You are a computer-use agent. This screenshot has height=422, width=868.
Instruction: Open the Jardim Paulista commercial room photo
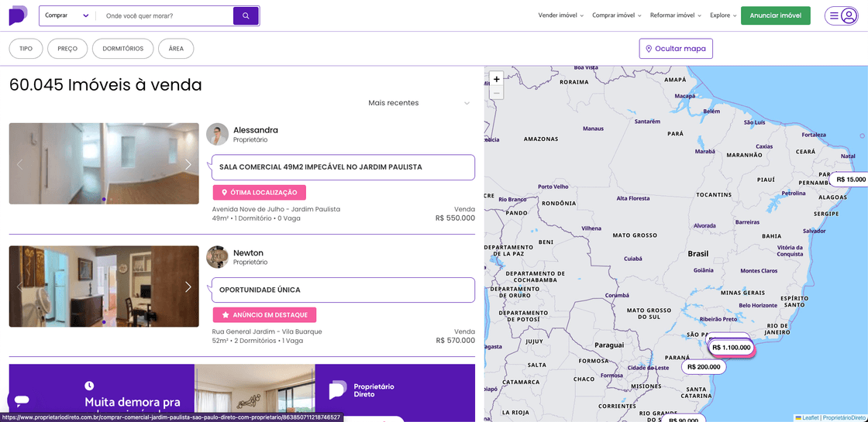(104, 163)
